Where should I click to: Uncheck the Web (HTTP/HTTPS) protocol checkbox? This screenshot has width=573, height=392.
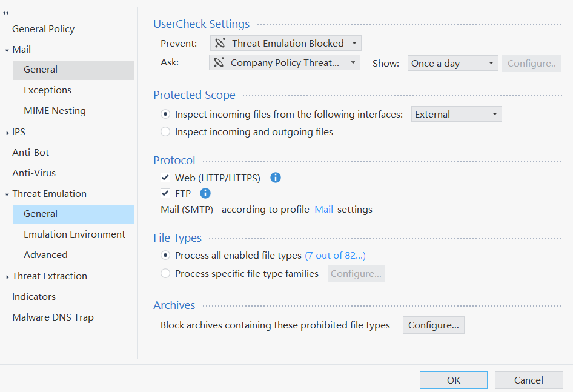coord(165,178)
